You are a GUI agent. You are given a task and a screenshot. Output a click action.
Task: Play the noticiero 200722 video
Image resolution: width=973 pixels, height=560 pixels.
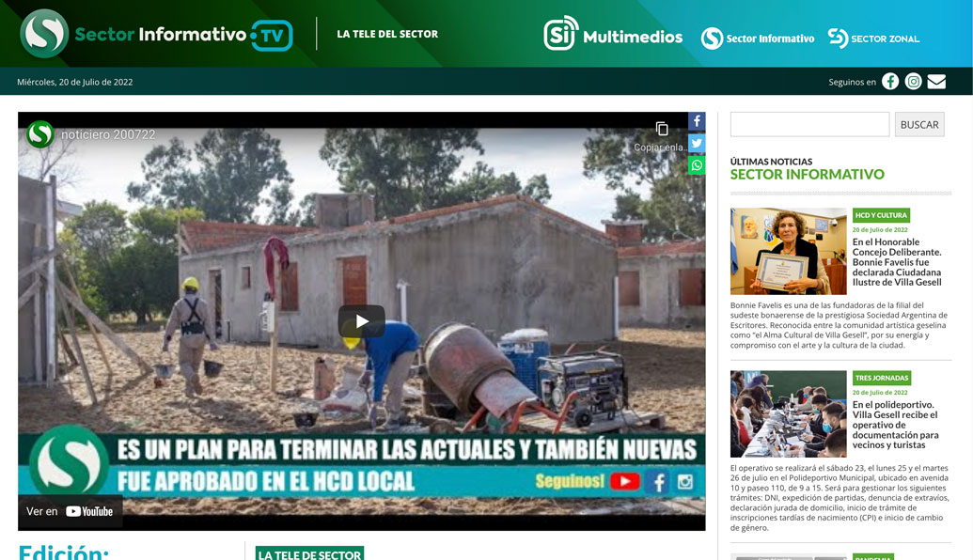coord(360,320)
